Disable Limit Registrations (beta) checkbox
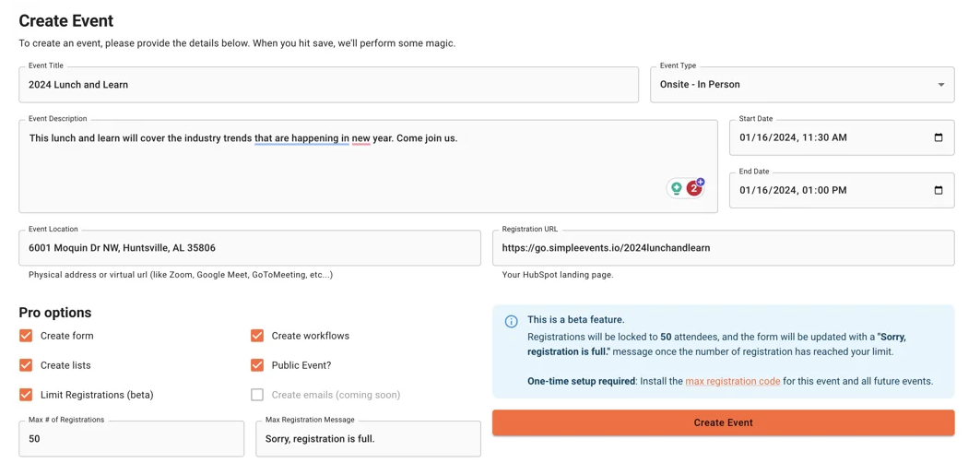 26,395
